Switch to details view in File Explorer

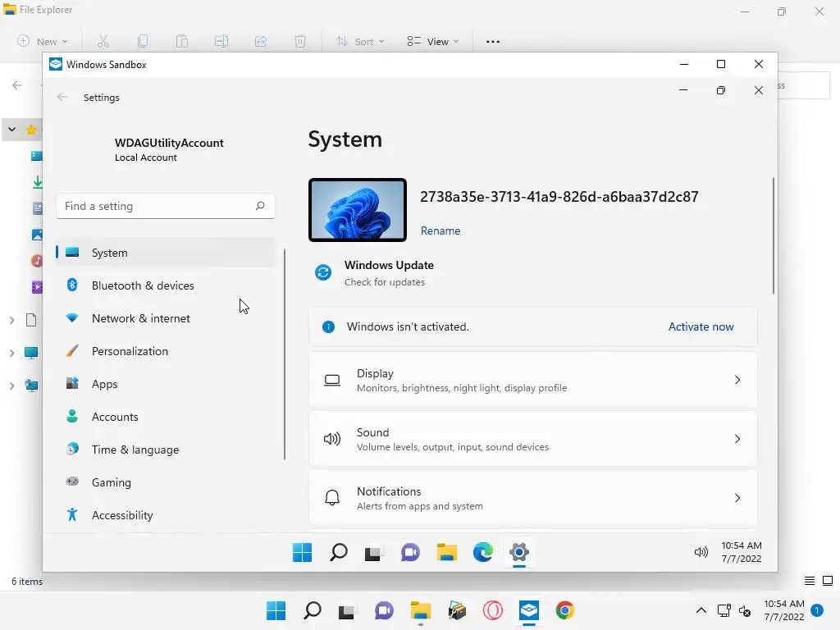click(810, 581)
